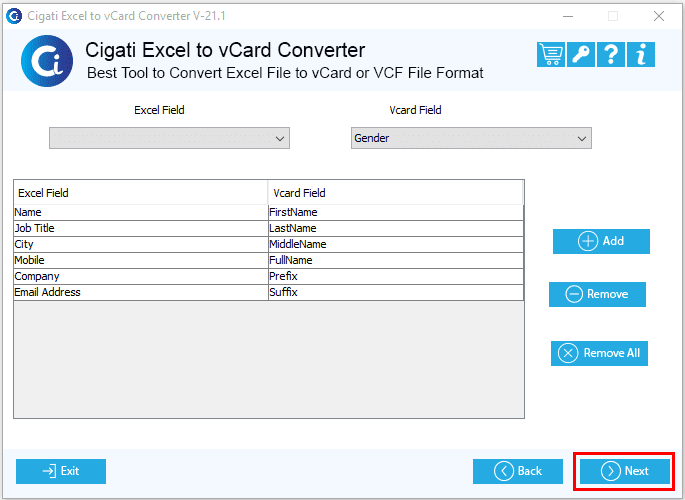Open the Vcard Field dropdown showing Gender
Viewport: 685px width, 500px height.
471,138
